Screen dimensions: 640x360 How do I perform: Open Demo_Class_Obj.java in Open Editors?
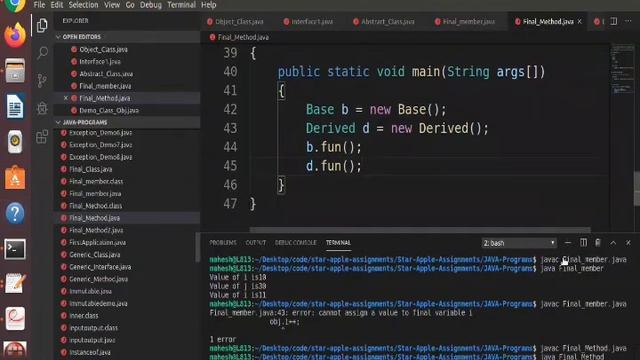point(109,111)
